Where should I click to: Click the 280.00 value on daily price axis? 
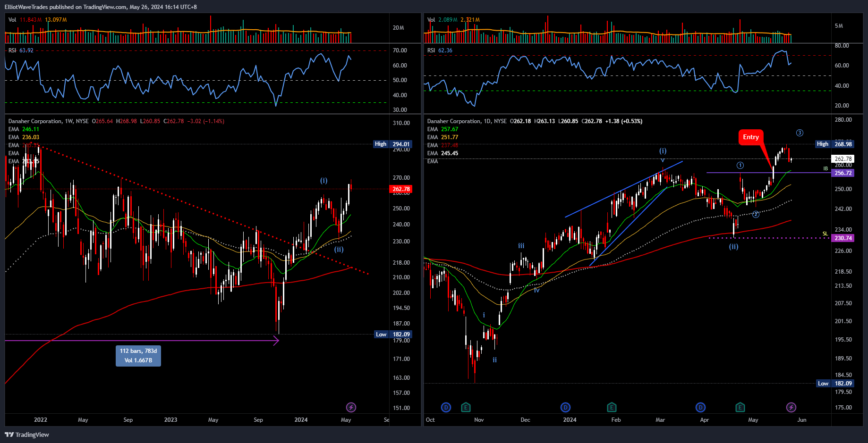coord(843,120)
